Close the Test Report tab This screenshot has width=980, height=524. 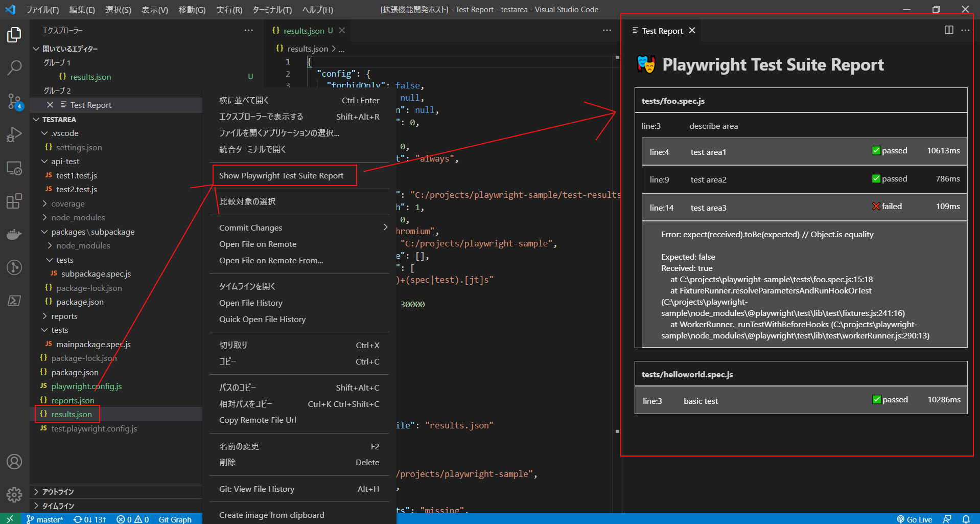point(692,30)
